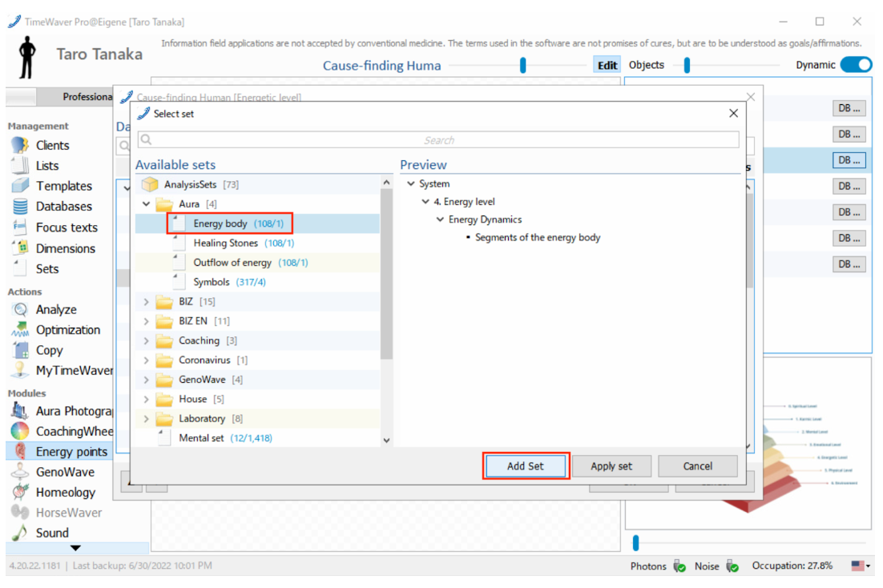
Task: Collapse the Aura folder
Action: coord(147,204)
